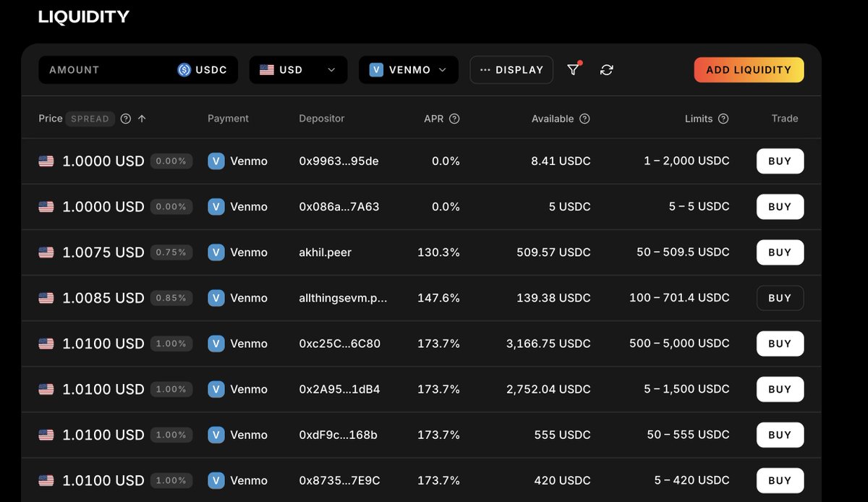The height and width of the screenshot is (502, 868).
Task: Click the USDC coin icon in amount field
Action: (184, 69)
